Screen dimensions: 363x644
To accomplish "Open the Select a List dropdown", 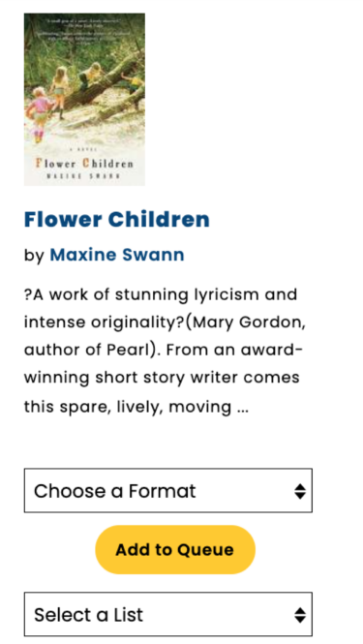I will (168, 614).
